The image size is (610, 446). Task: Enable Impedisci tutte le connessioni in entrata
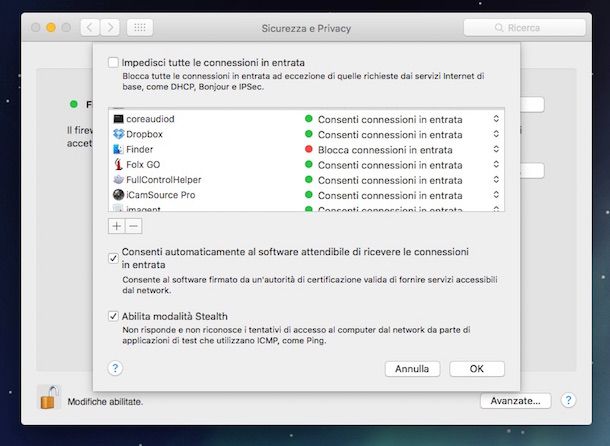point(113,62)
